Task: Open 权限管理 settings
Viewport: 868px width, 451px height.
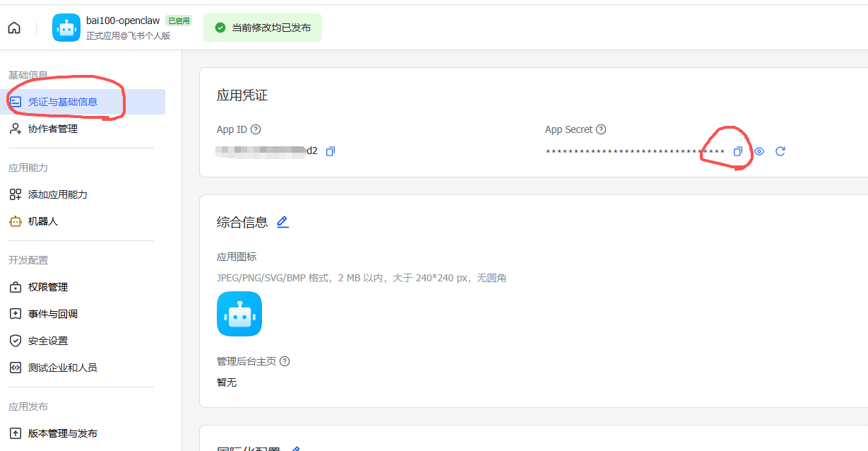Action: point(48,287)
